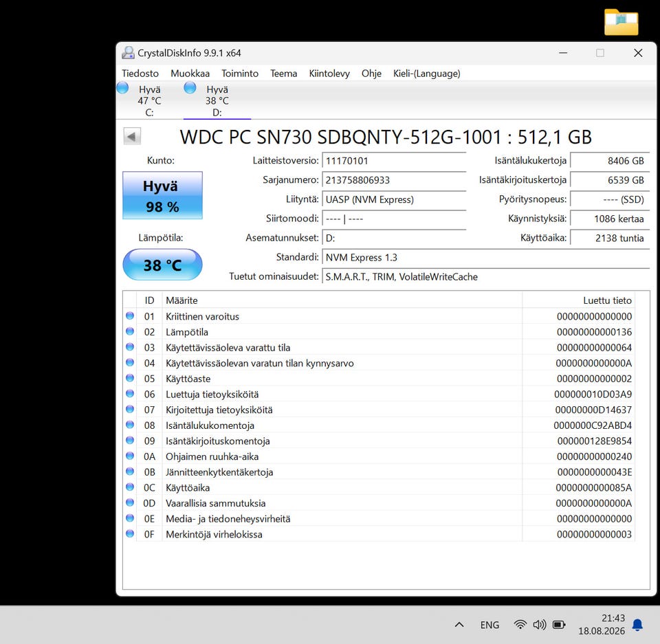The image size is (660, 644).
Task: Click the battery status icon
Action: pyautogui.click(x=559, y=625)
